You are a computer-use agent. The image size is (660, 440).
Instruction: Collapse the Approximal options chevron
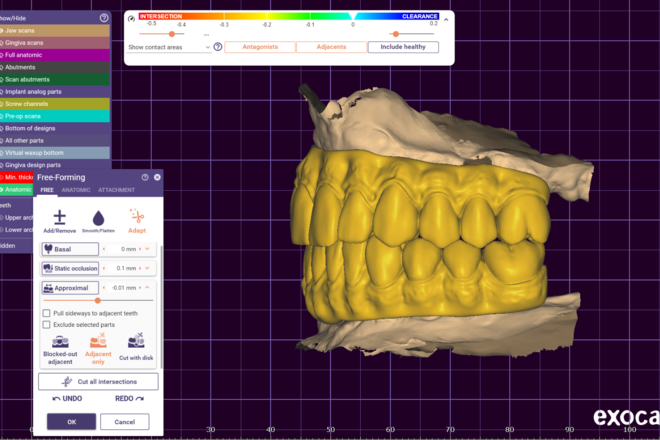(x=147, y=288)
